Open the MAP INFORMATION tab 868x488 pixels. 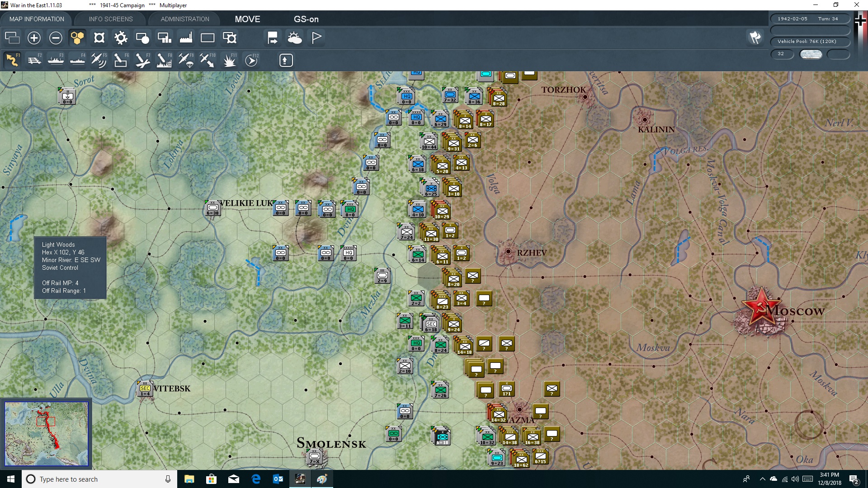coord(37,19)
